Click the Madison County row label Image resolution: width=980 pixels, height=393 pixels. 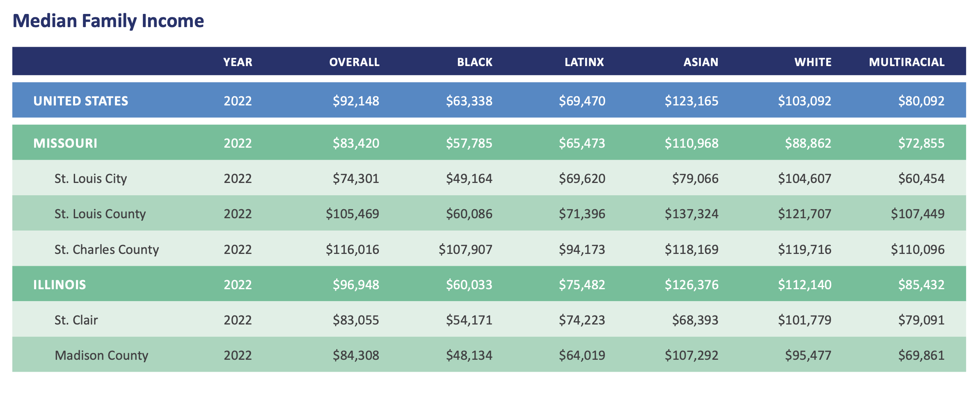pos(101,355)
